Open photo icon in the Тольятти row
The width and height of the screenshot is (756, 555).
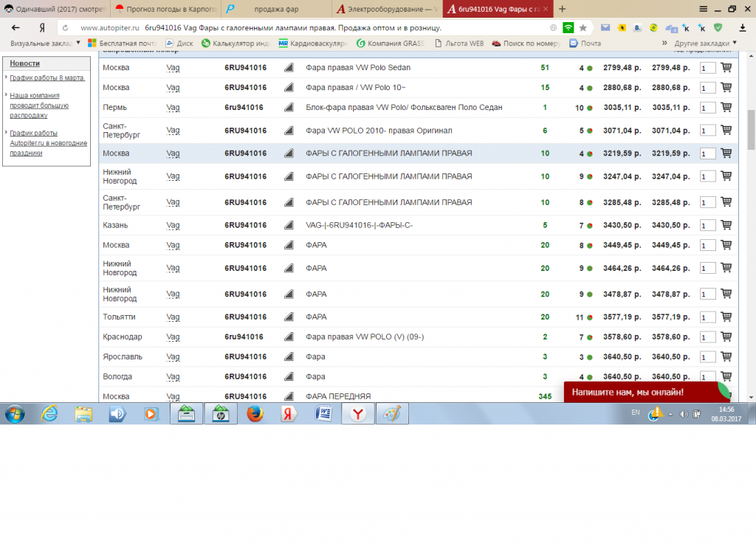289,317
